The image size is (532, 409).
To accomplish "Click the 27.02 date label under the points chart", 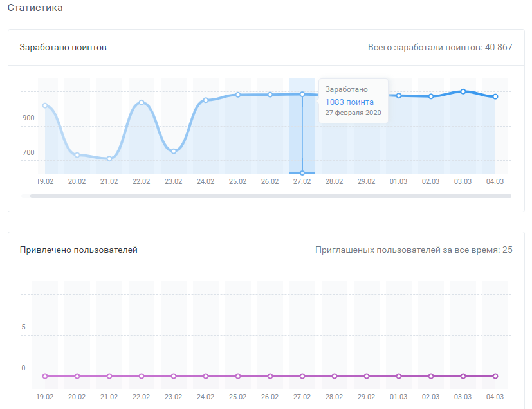I will [302, 181].
